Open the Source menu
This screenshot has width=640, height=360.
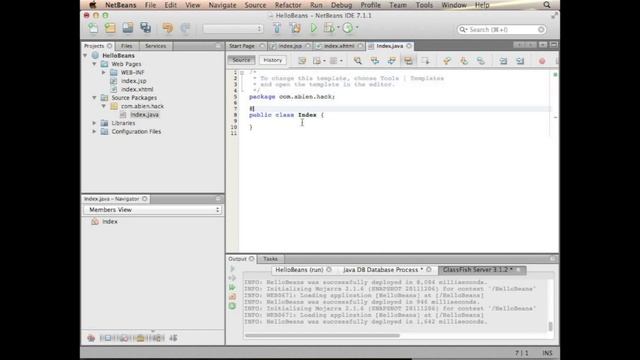point(255,5)
